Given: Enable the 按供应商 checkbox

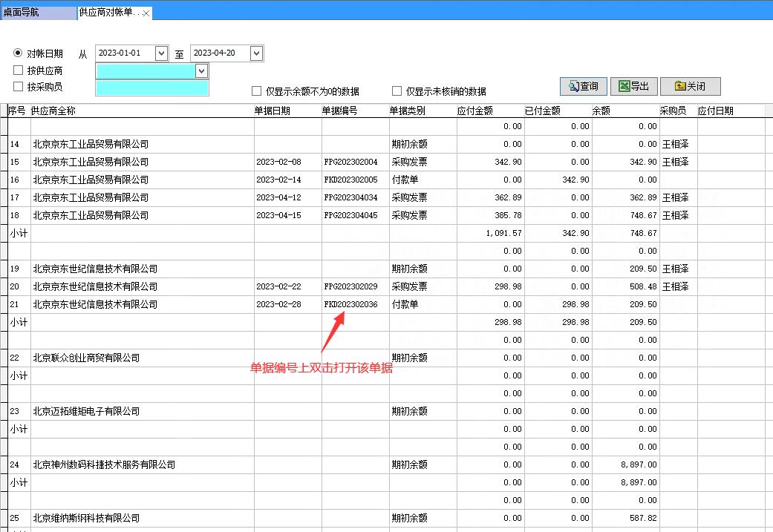Looking at the screenshot, I should 19,70.
